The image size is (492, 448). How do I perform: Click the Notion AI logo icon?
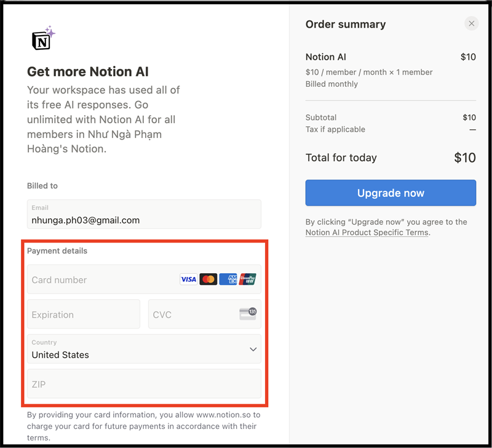(x=42, y=39)
